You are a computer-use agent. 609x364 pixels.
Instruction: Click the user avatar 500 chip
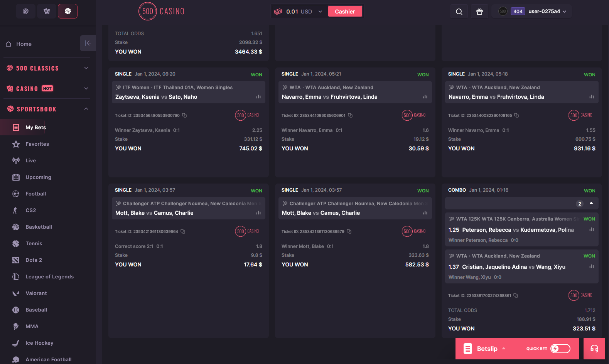[x=503, y=12]
